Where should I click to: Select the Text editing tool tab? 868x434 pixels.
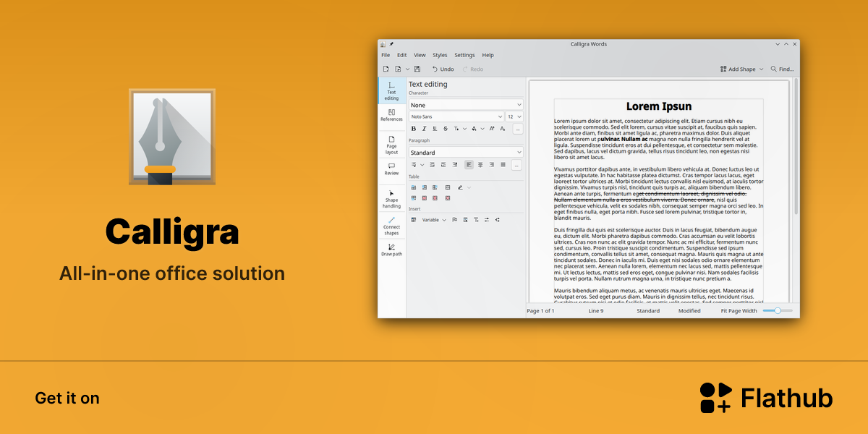391,91
